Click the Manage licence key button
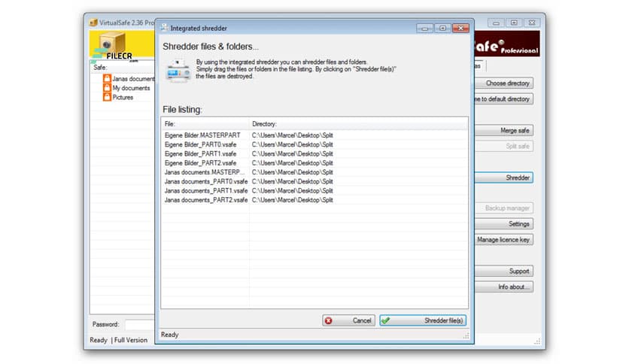 (504, 240)
